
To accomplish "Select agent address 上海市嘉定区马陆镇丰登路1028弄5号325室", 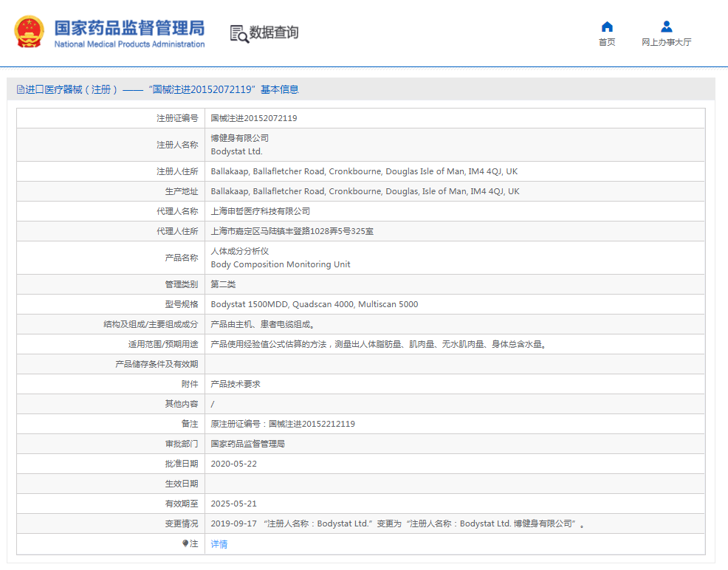I will pyautogui.click(x=292, y=231).
